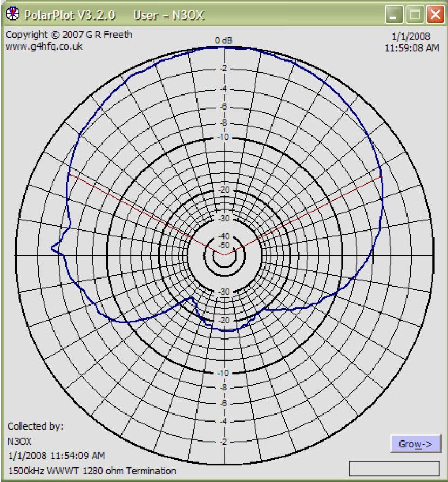Click the Grow-> button
This screenshot has width=448, height=482.
(416, 444)
